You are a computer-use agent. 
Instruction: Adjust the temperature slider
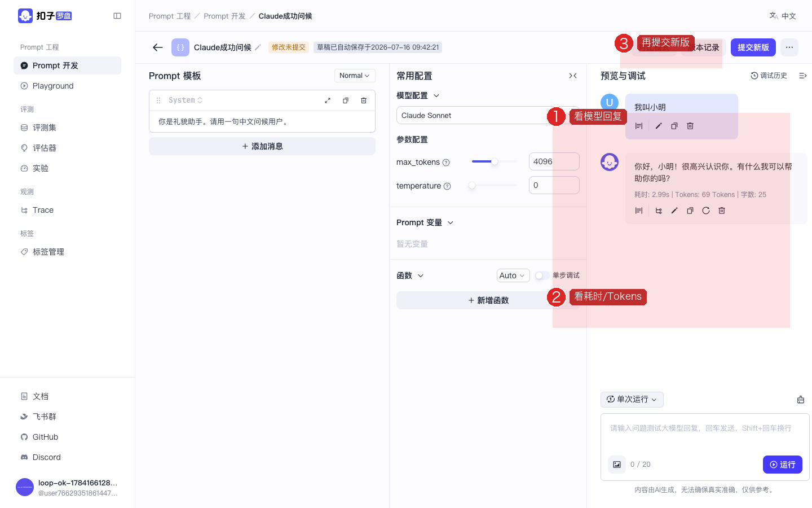[495, 185]
